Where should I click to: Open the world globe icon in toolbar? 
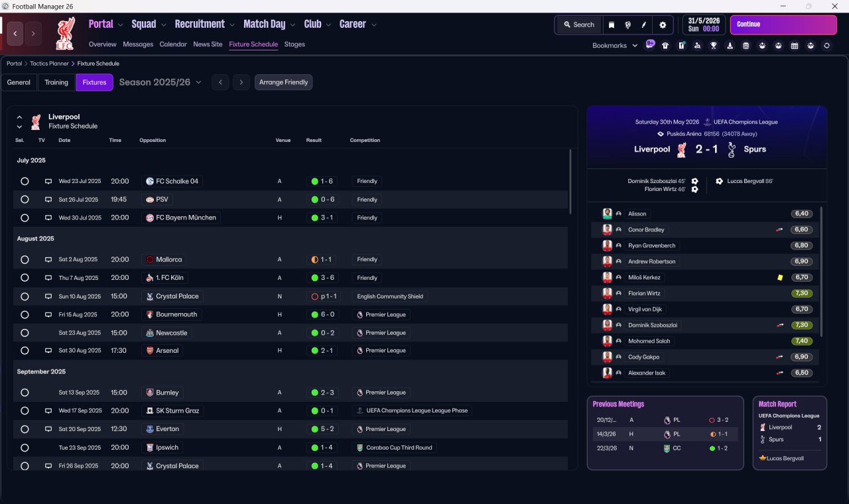tap(627, 25)
